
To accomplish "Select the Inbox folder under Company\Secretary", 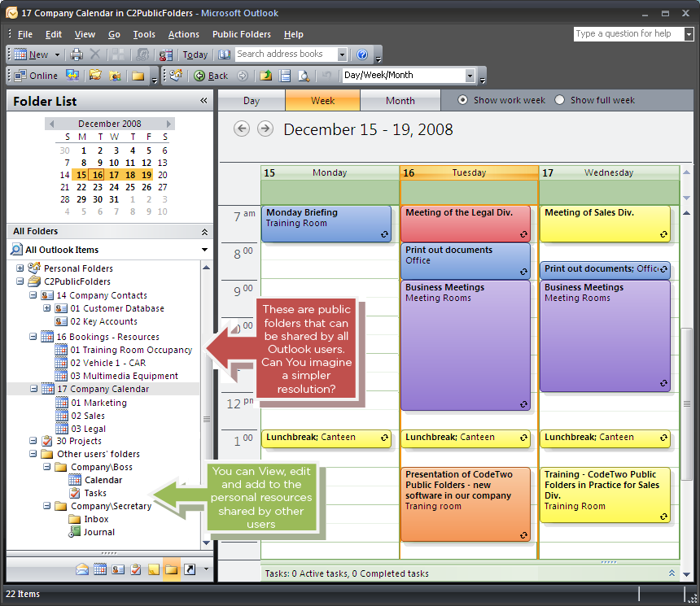I will pos(96,519).
